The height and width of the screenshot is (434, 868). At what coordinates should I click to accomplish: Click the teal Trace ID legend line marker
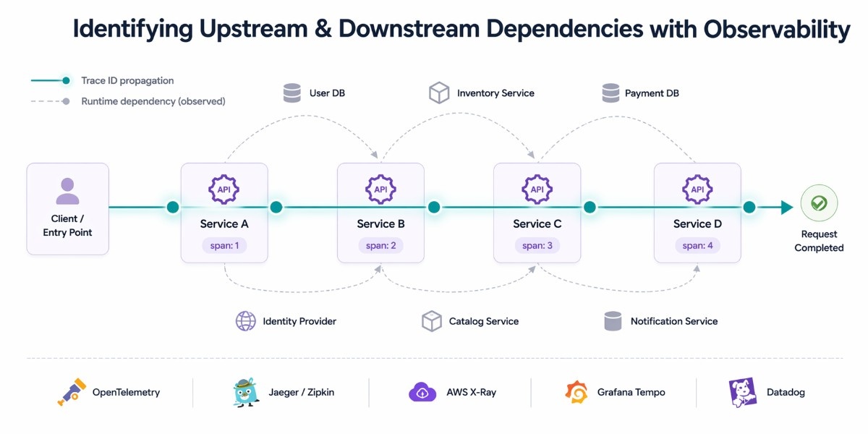(x=51, y=81)
